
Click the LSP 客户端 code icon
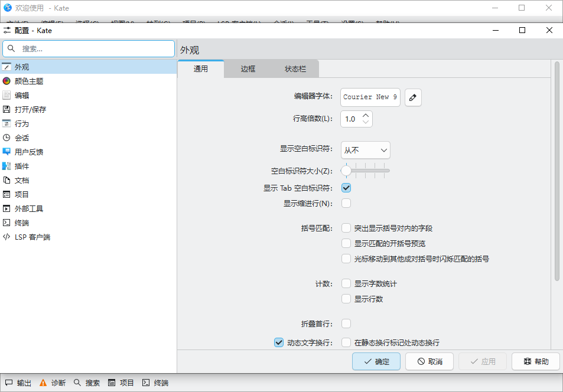click(6, 237)
